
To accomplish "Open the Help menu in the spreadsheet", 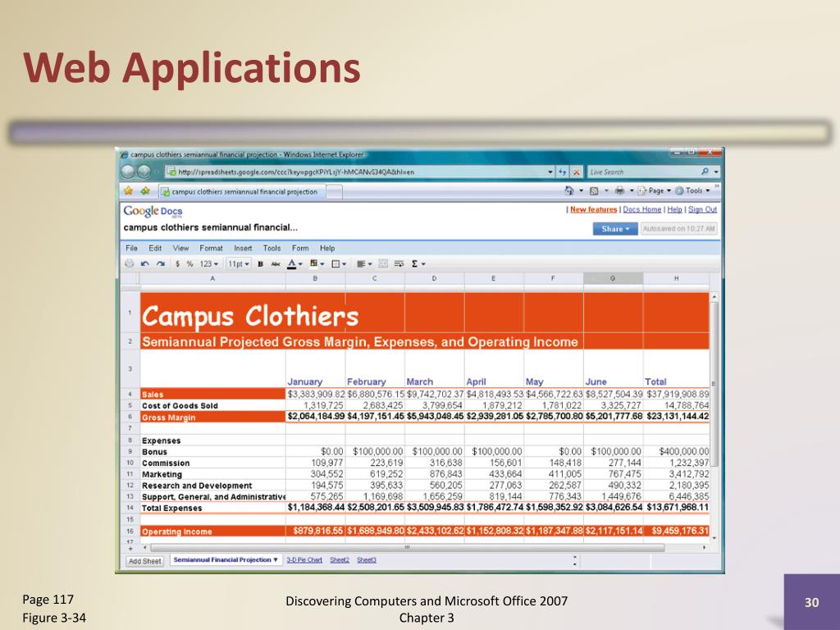I will click(327, 248).
